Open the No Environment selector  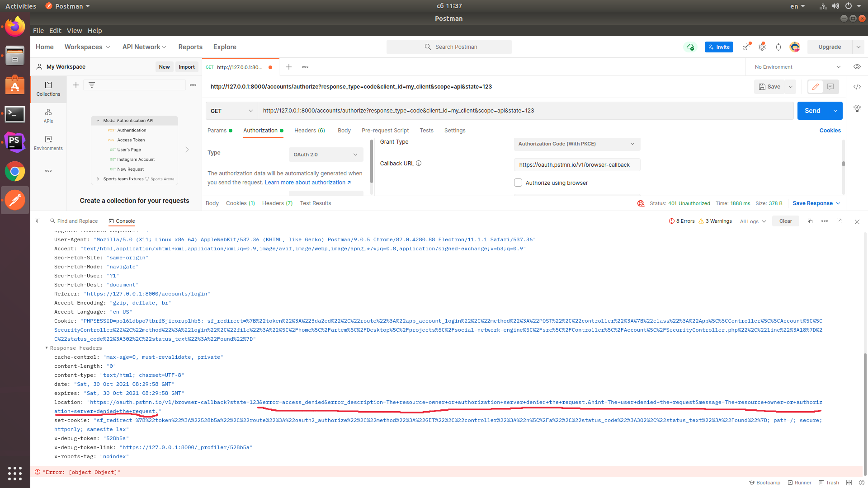pos(797,67)
